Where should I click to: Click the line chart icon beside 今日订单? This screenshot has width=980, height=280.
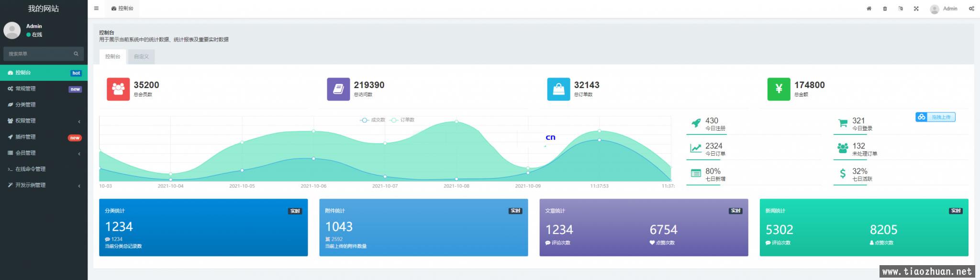pyautogui.click(x=696, y=148)
